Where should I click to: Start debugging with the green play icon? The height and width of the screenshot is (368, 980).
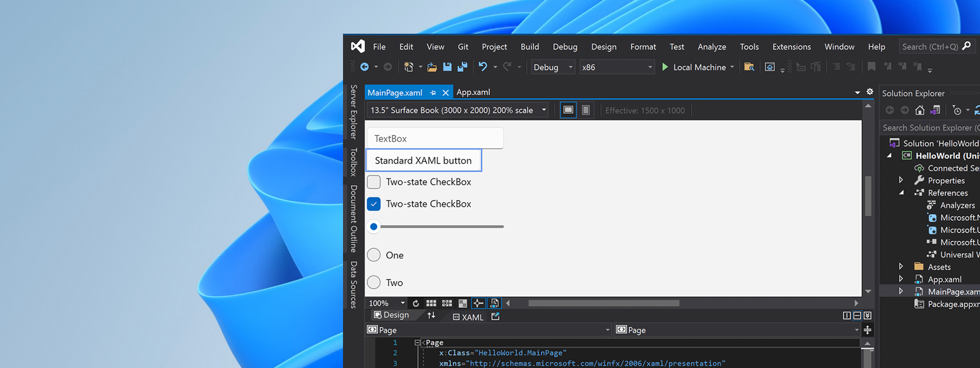665,67
